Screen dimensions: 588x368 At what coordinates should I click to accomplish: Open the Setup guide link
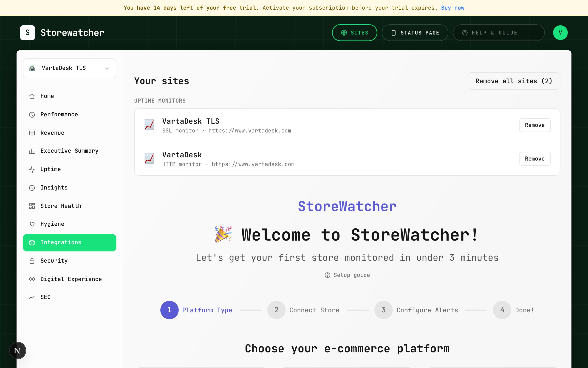point(347,275)
